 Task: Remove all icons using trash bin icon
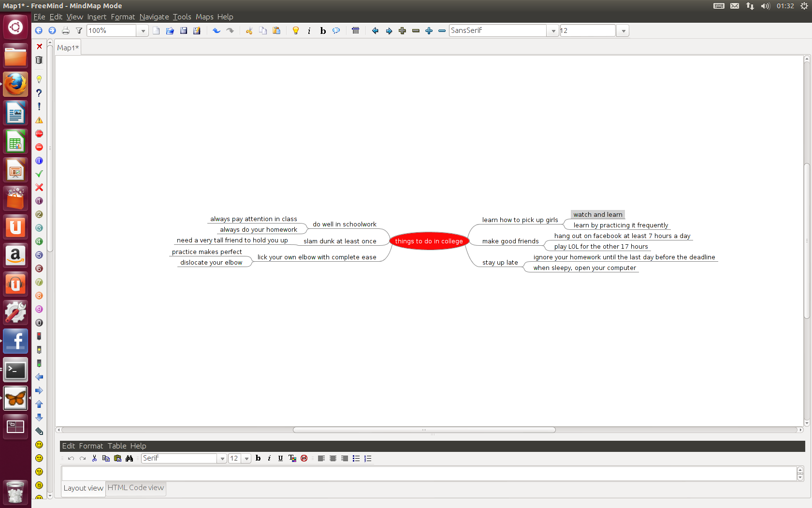coord(39,60)
